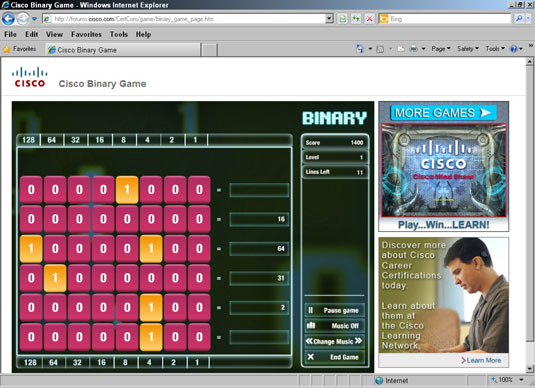
Task: Click the printer icon in command bar
Action: pos(413,49)
